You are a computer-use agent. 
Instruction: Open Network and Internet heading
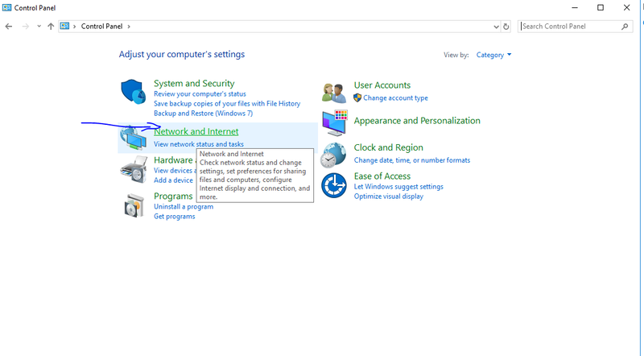[x=196, y=131]
